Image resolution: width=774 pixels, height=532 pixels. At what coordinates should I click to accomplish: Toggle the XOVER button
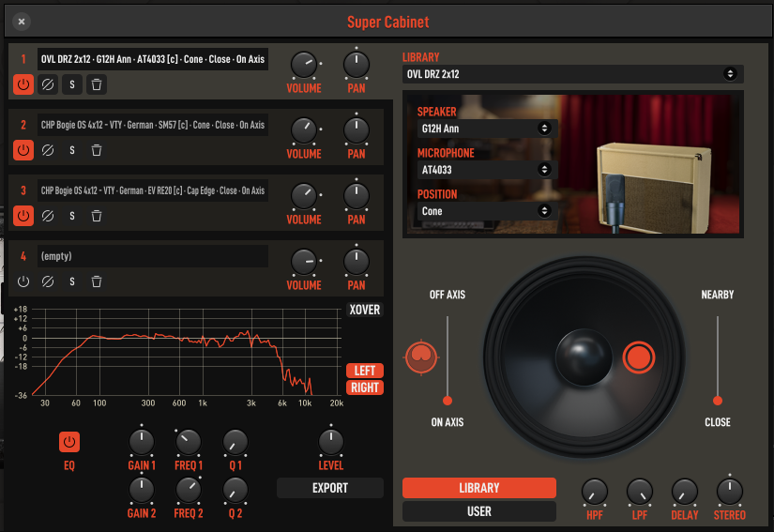[365, 310]
